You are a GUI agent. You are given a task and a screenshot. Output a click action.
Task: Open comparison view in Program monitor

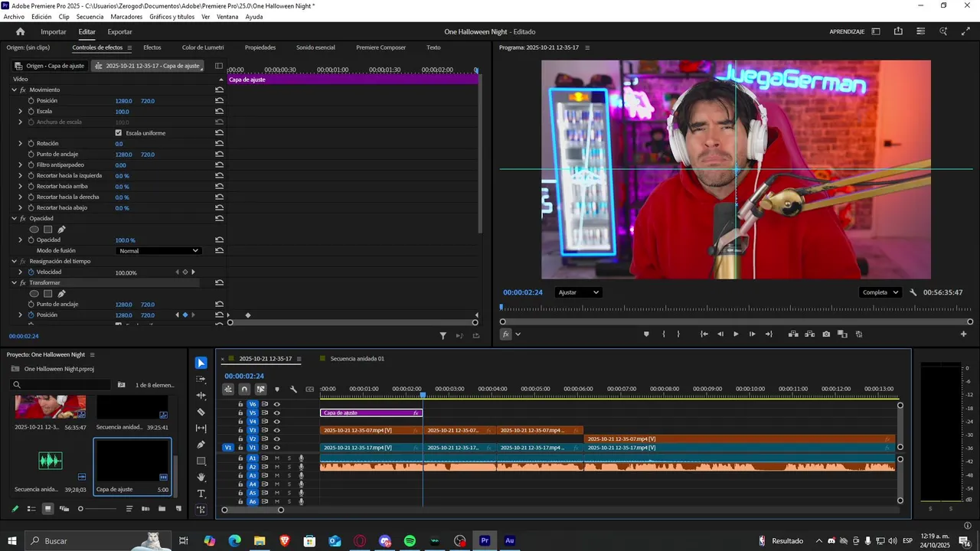click(x=842, y=334)
